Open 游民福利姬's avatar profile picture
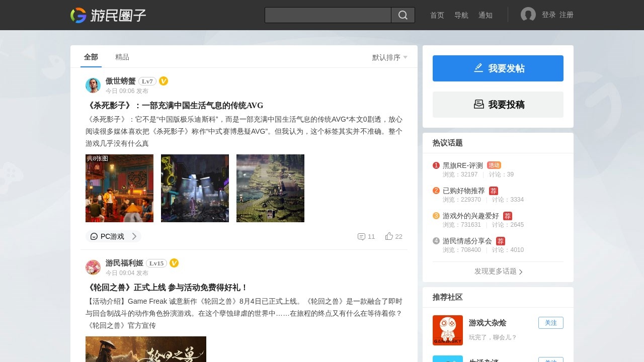 pyautogui.click(x=93, y=267)
